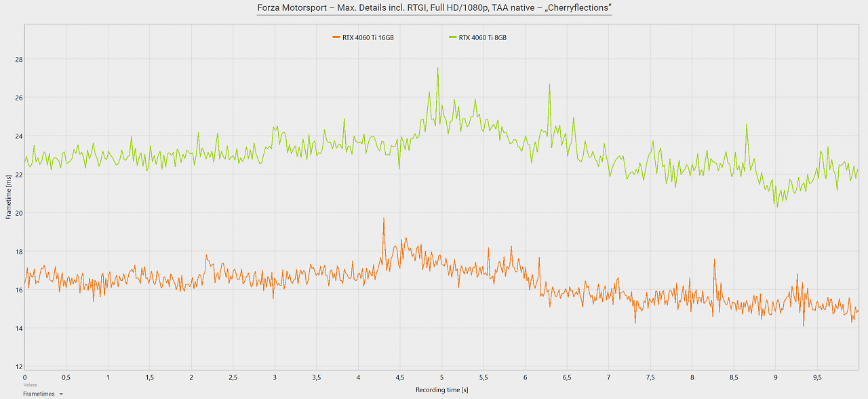Click the green line's highest spike near 5 s
The image size is (868, 399).
pyautogui.click(x=438, y=69)
